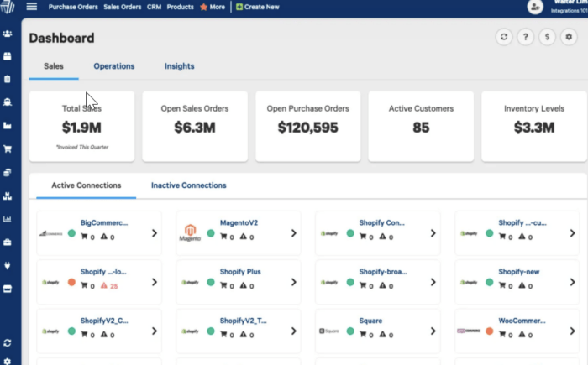Select the Insights tab

coord(180,66)
